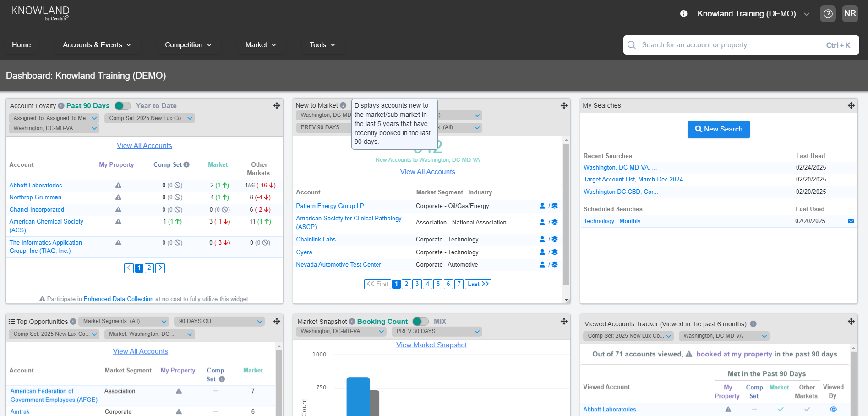Click the info icon beside New to Market
Image resolution: width=868 pixels, height=416 pixels.
(x=343, y=105)
